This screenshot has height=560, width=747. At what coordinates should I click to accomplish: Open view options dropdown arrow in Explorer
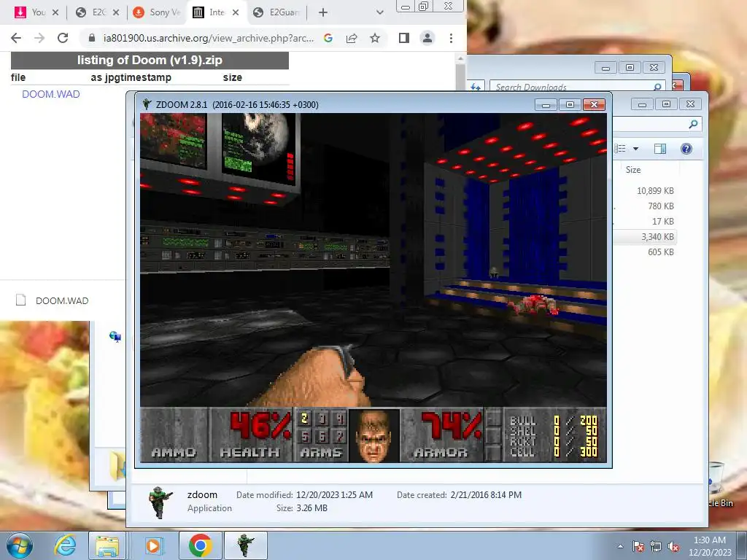635,149
